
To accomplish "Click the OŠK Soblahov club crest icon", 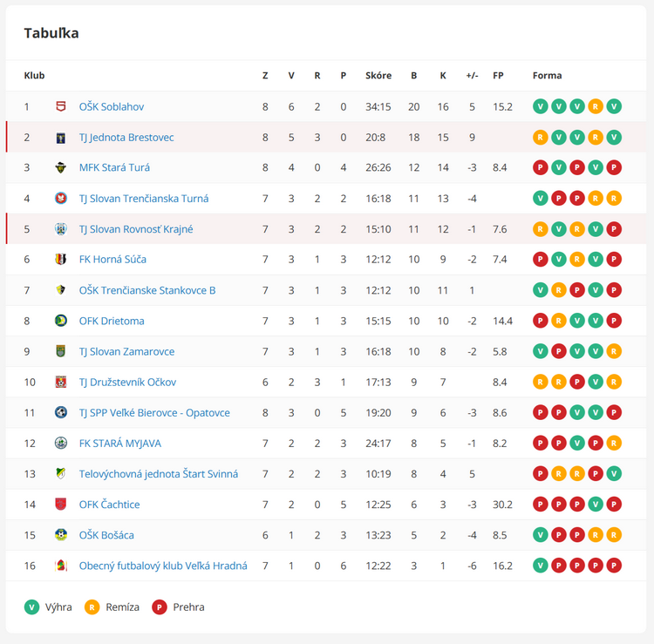I will [x=60, y=106].
